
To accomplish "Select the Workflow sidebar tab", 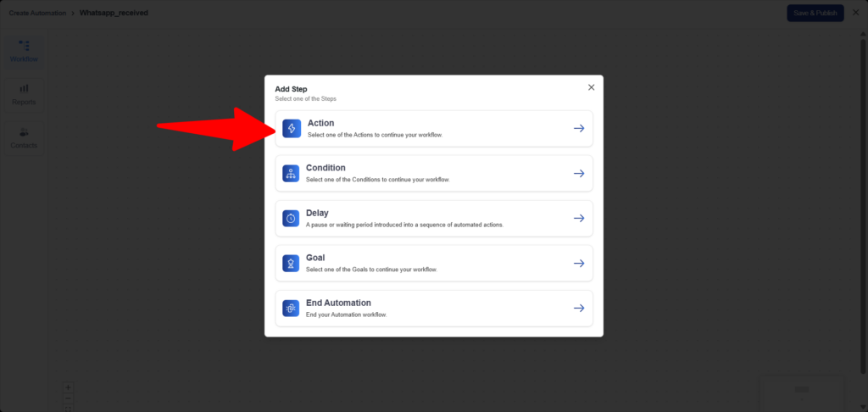I will (24, 51).
